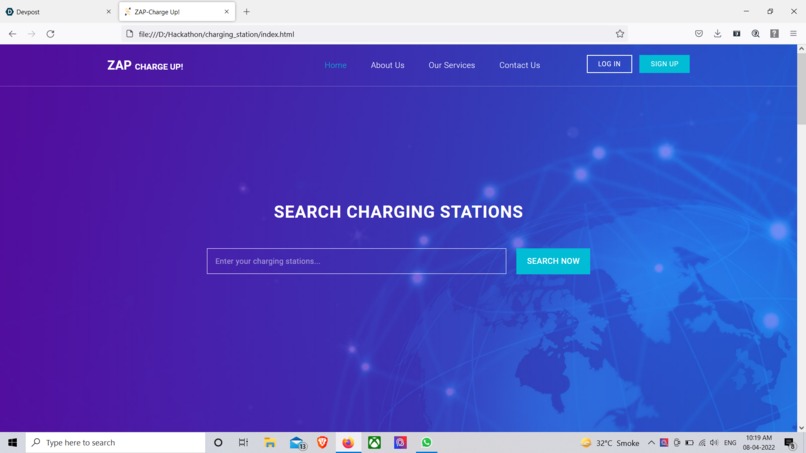Click the browser forward arrow
Viewport: 806px width, 453px height.
pyautogui.click(x=31, y=34)
